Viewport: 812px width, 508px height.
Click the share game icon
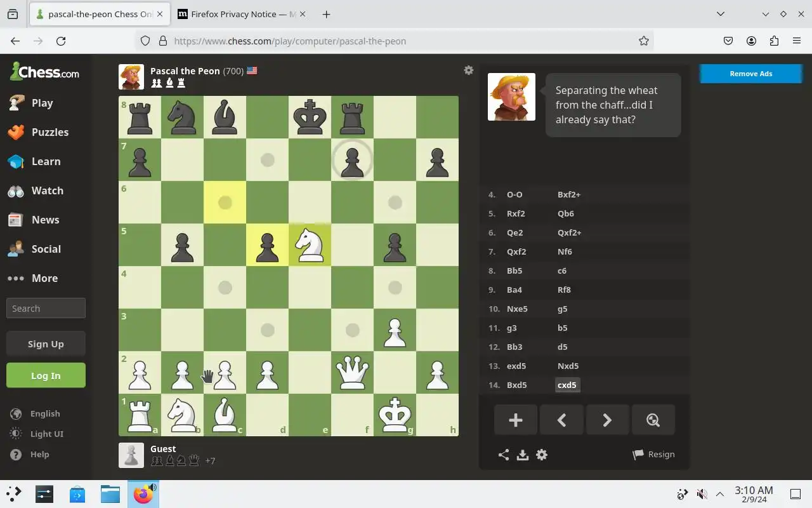(x=504, y=455)
